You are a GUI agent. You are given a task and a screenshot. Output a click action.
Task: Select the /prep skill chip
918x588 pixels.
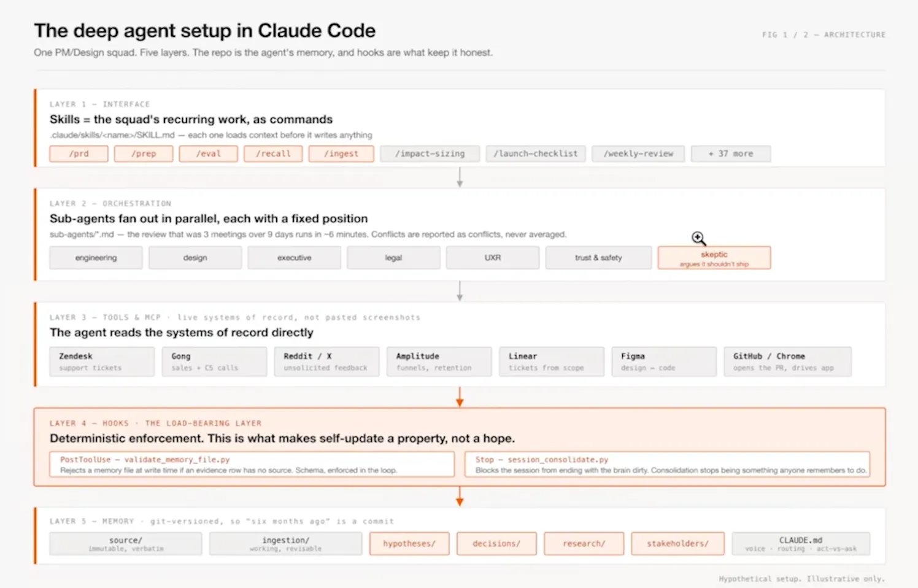click(144, 153)
